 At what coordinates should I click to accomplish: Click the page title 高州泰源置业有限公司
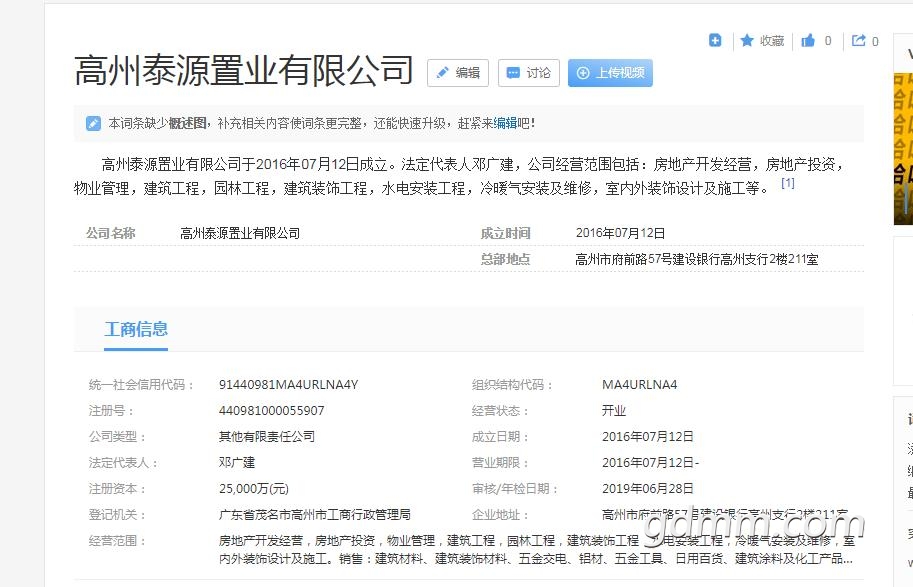pos(244,70)
